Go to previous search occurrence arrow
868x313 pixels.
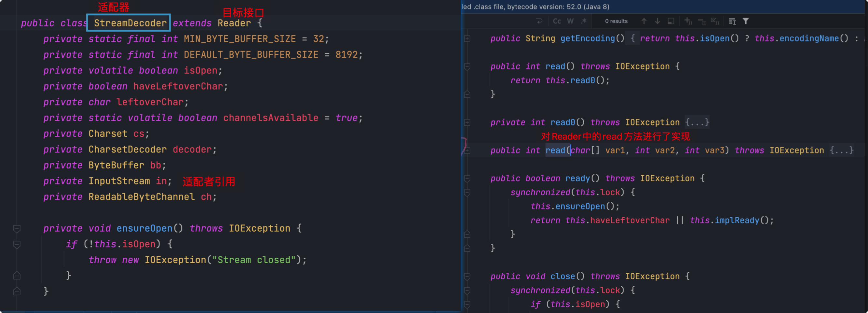644,21
